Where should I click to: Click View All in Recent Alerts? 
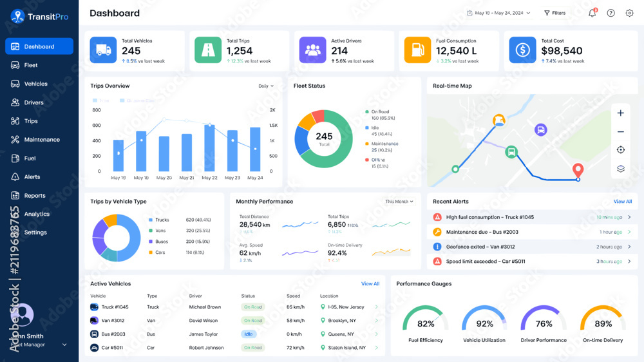[x=623, y=202]
